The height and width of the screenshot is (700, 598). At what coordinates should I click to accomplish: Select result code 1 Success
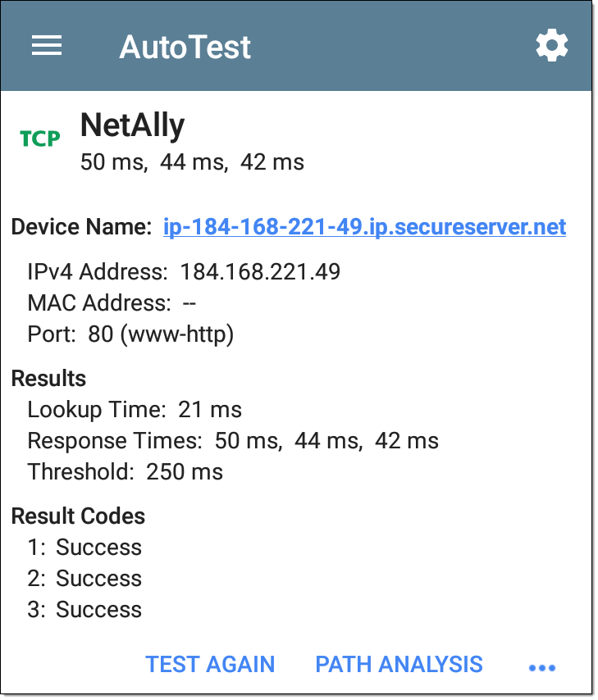tap(84, 548)
